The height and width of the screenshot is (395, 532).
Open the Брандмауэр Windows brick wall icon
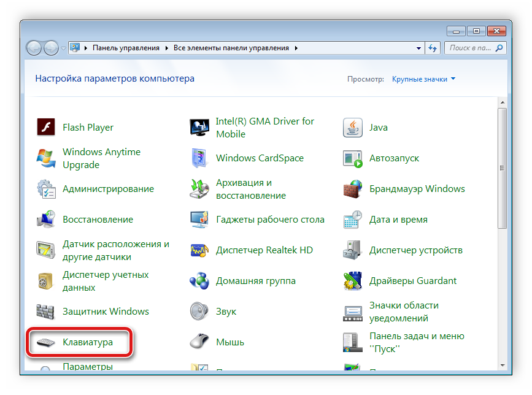pos(352,189)
